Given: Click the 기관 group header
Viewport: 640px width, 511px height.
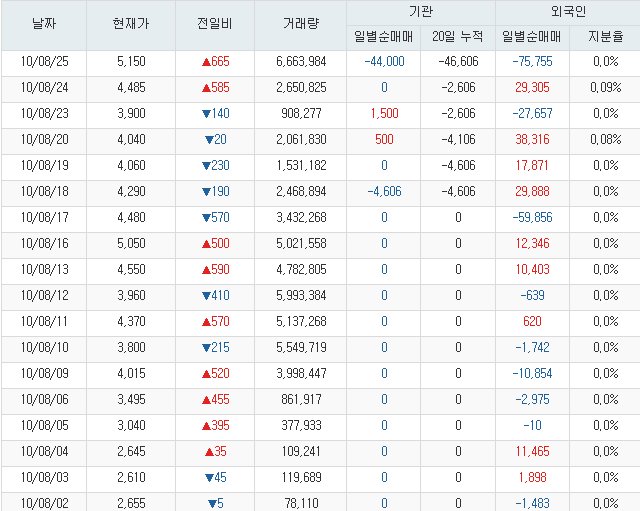Looking at the screenshot, I should [x=421, y=11].
